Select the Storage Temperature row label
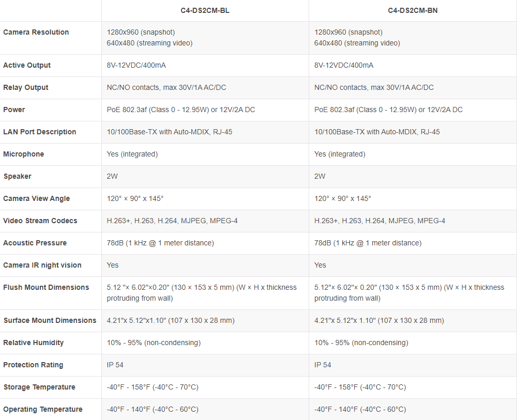Screen dimensions: 517x420 click(39, 387)
